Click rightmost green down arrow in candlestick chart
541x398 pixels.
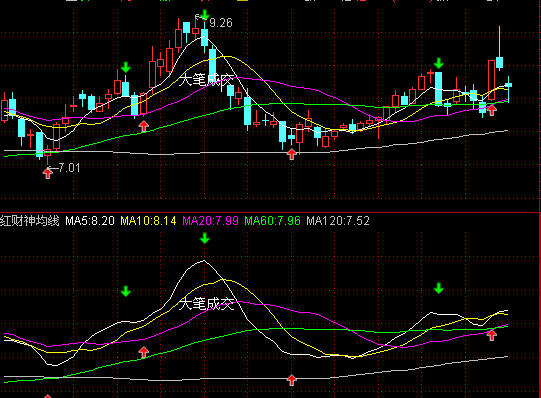pos(439,63)
